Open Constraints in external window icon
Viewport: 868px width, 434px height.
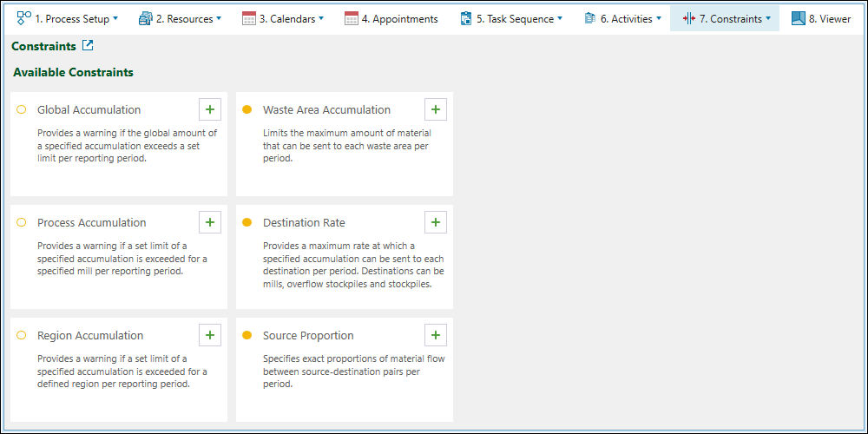pos(88,45)
